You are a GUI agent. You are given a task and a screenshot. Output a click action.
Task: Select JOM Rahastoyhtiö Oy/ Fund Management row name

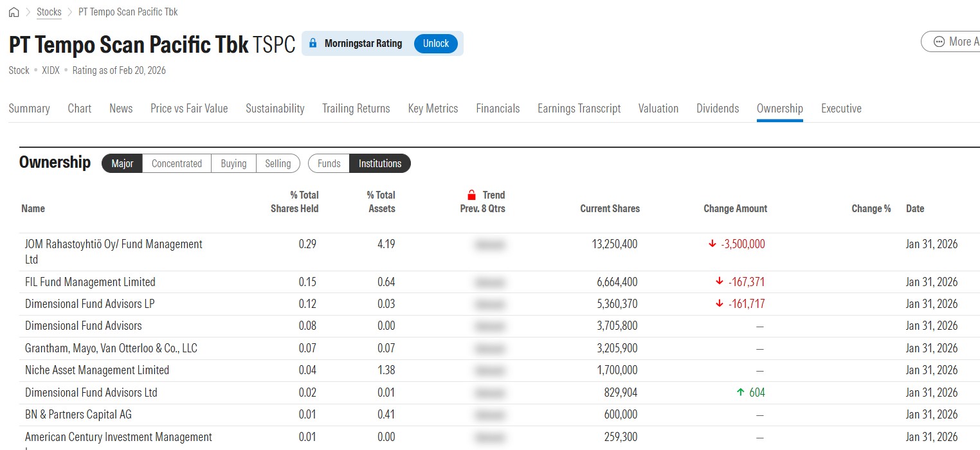click(114, 252)
